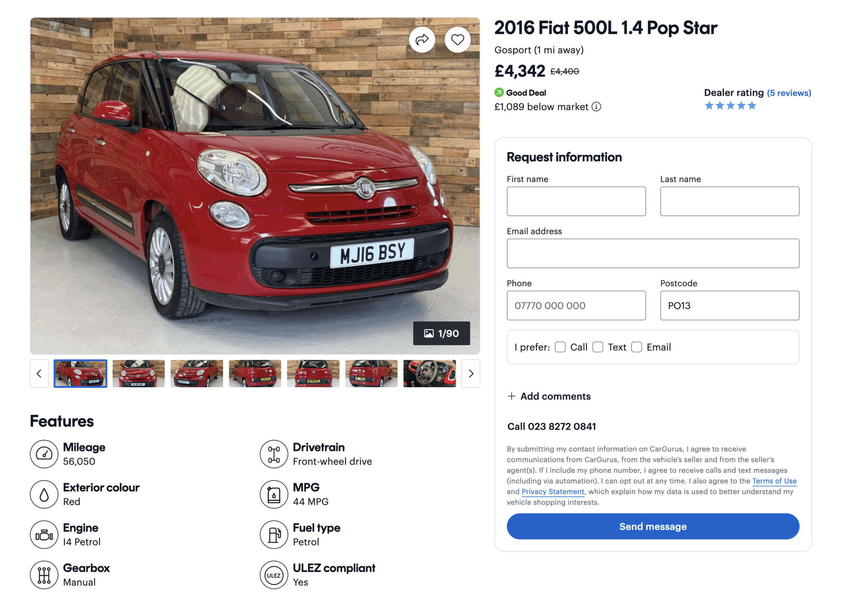Click the Fuel type pump icon
The width and height of the screenshot is (868, 598).
click(274, 534)
